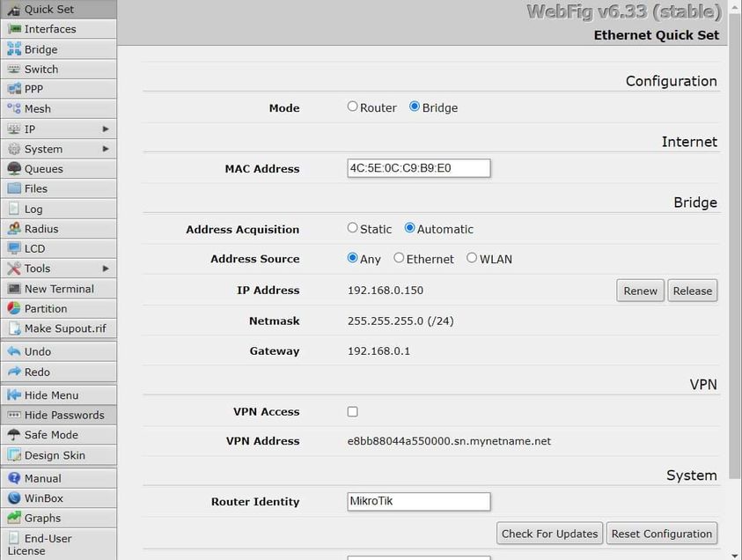
Task: Set Address Acquisition to Static
Action: click(353, 228)
